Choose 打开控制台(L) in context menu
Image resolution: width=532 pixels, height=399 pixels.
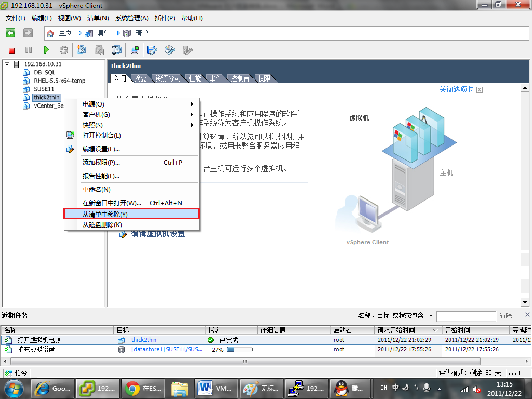click(x=131, y=136)
